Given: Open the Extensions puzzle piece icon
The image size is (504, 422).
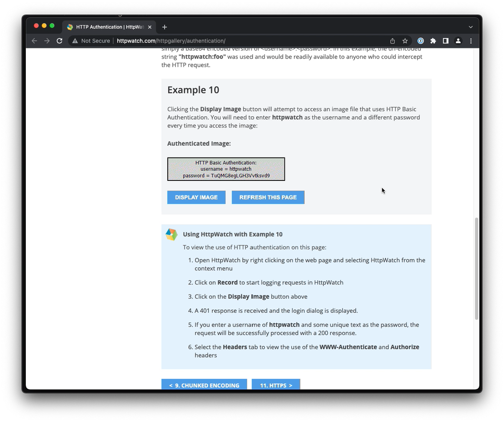Looking at the screenshot, I should (x=433, y=41).
